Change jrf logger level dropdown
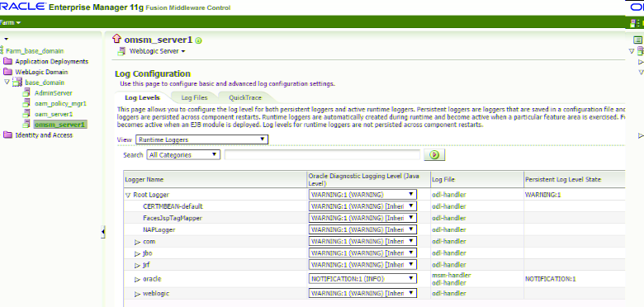The image size is (644, 307). click(362, 265)
